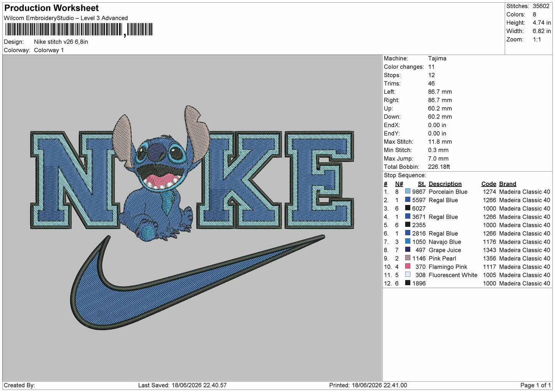
Task: Click the Up value 60.2 mm
Action: 440,108
